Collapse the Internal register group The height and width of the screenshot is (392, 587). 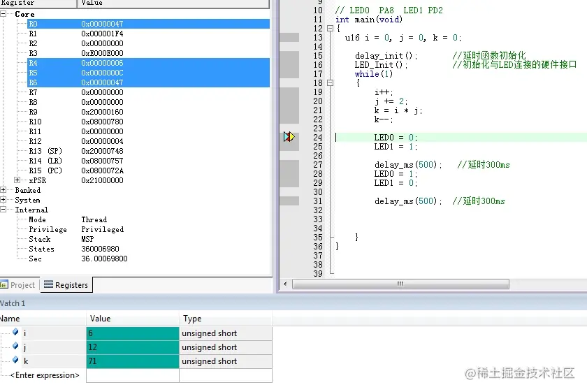point(3,210)
